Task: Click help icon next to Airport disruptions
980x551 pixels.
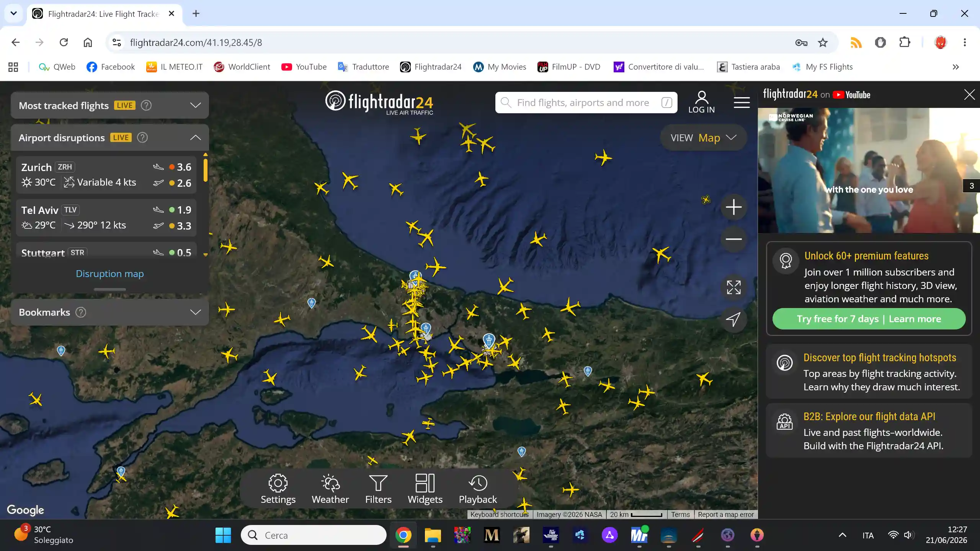Action: pos(142,137)
